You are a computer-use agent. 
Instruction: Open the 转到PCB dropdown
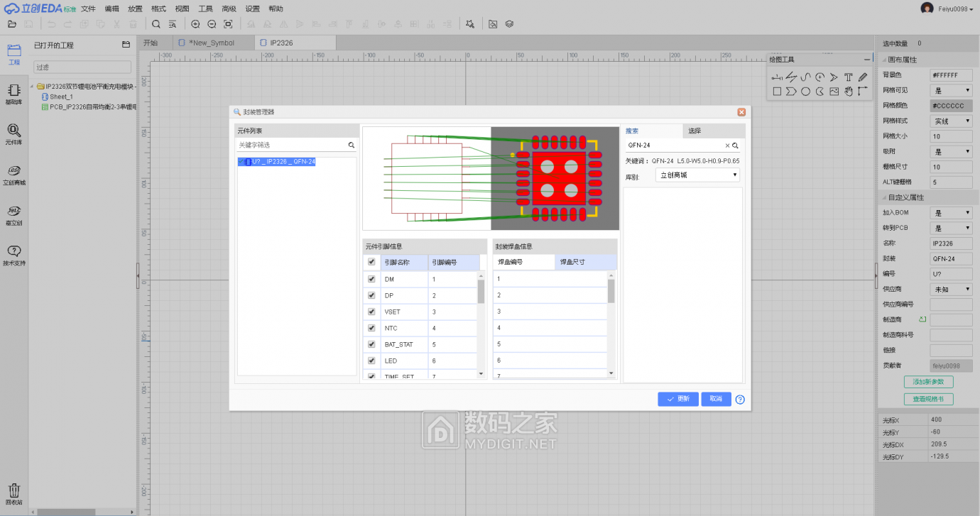click(952, 229)
